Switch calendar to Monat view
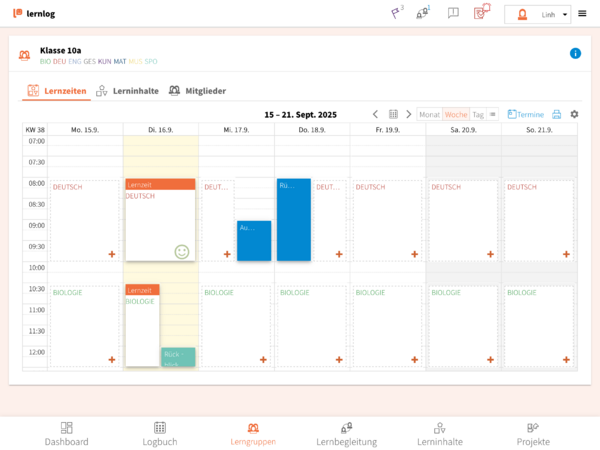This screenshot has height=450, width=600. 430,114
